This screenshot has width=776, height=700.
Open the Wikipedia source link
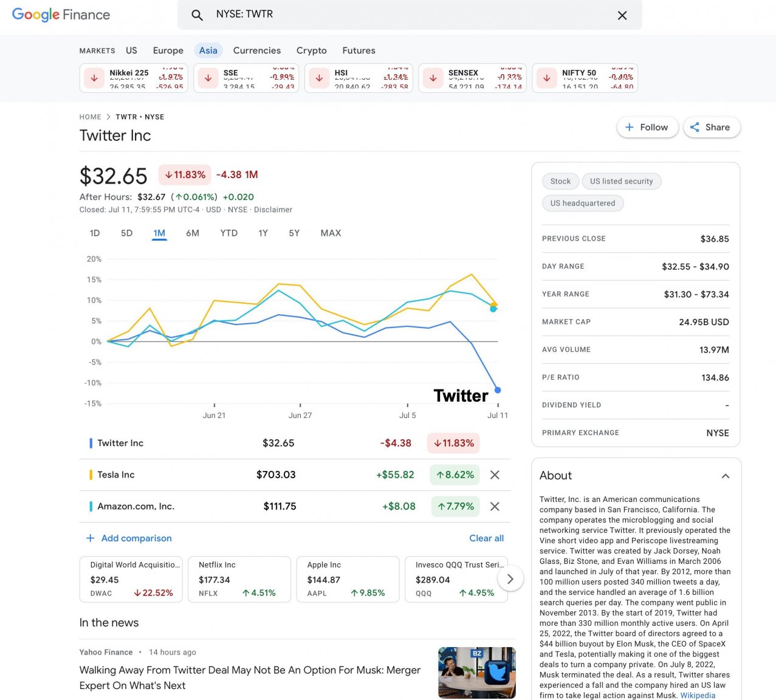[x=698, y=695]
